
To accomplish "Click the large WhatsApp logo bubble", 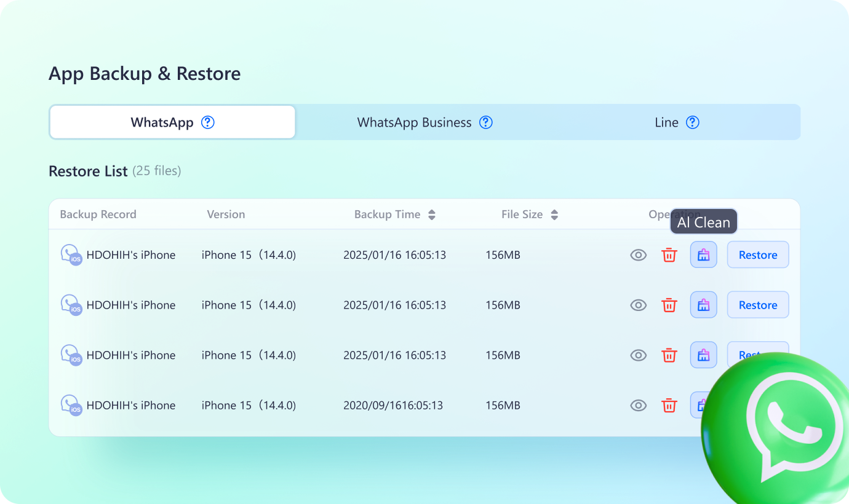I will [x=776, y=427].
